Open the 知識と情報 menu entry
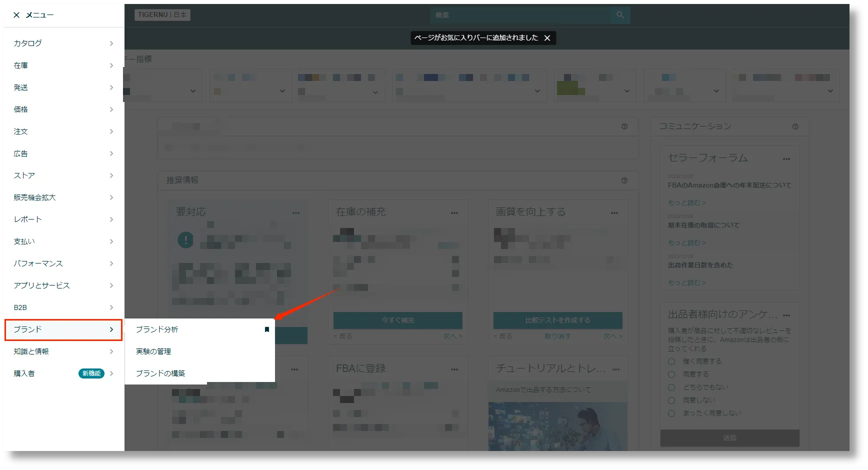The height and width of the screenshot is (470, 868). click(63, 351)
